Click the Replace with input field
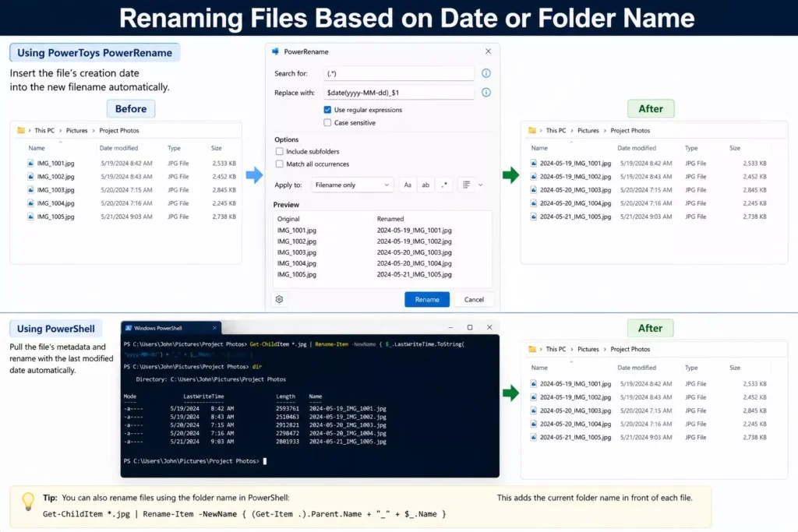Viewport: 798px width, 532px height. tap(398, 93)
